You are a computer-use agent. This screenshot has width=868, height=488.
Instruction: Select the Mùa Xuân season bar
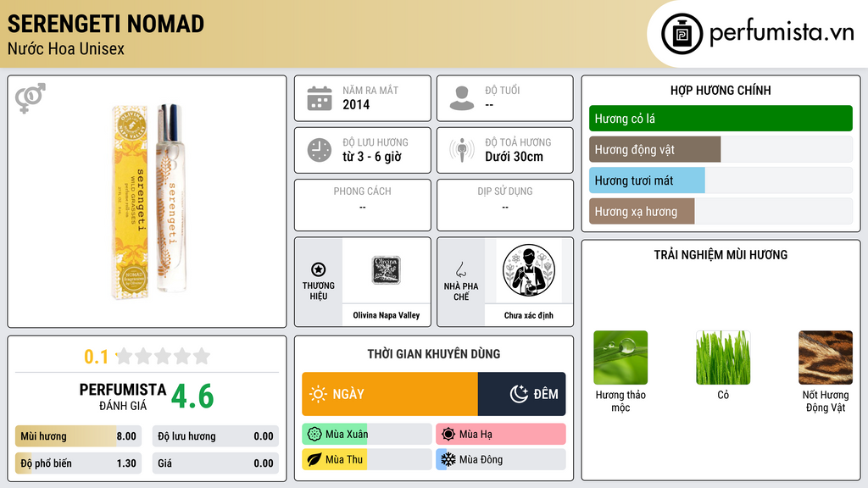tap(367, 435)
